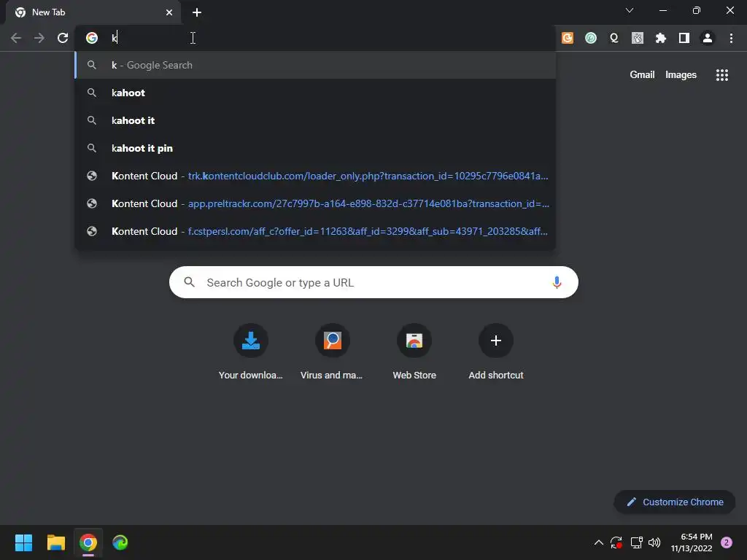Open a new tab with the plus button

pos(197,12)
